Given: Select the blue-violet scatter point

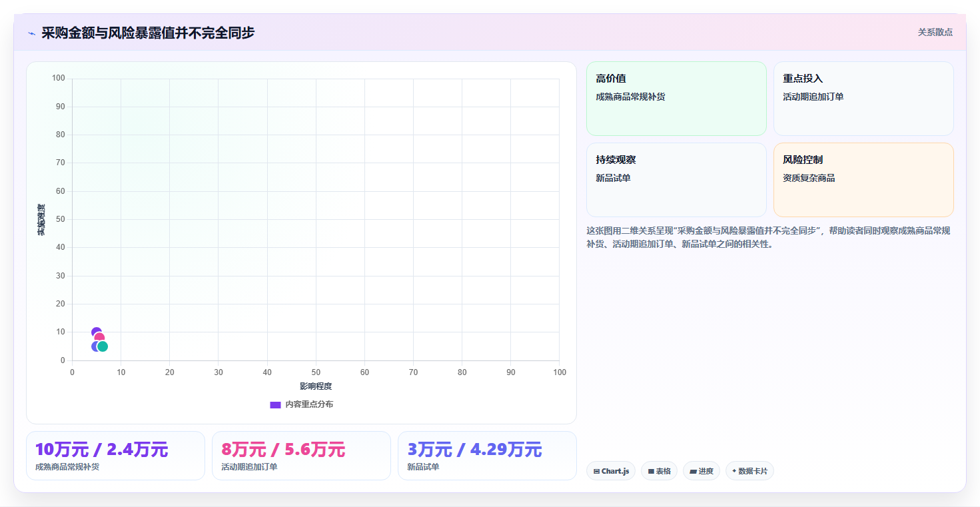Looking at the screenshot, I should pyautogui.click(x=95, y=346).
